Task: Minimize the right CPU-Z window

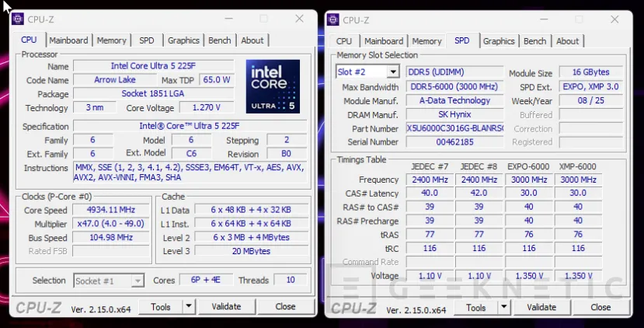Action: (544, 19)
